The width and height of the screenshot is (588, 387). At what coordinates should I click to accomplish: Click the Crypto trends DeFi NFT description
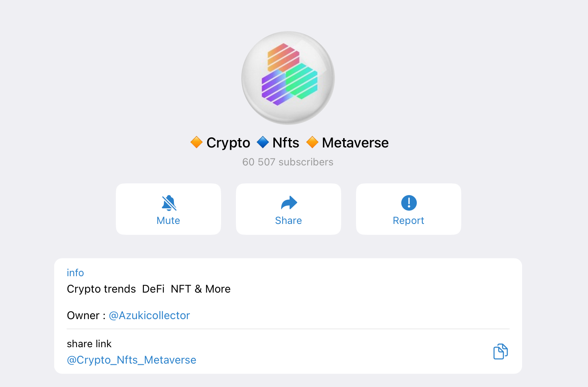point(149,289)
